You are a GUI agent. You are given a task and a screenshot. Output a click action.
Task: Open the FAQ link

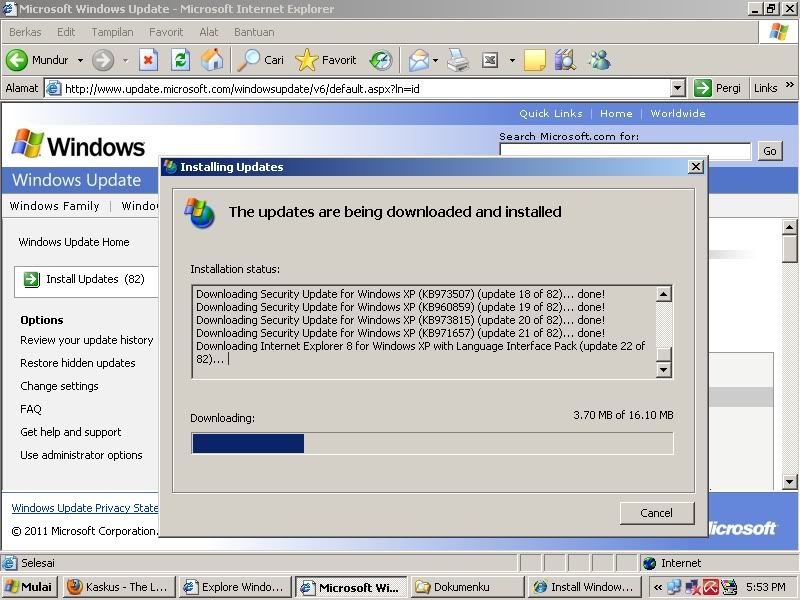coord(31,409)
